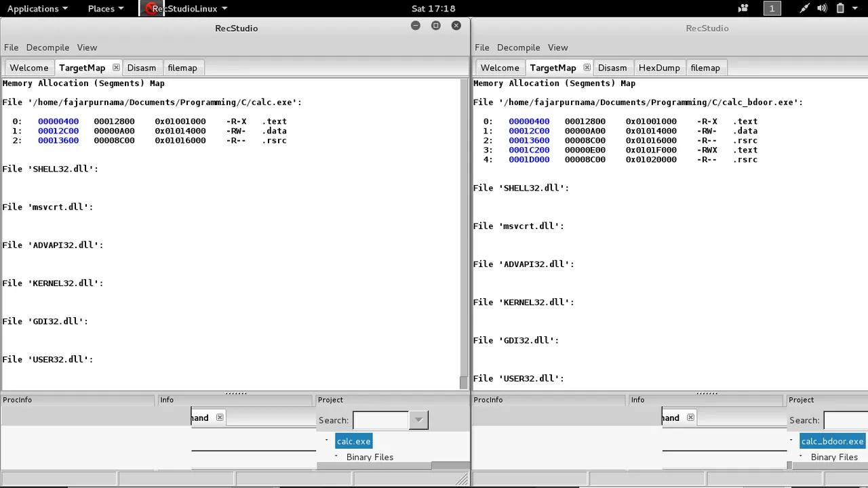Select Binary Files under calc.exe
The height and width of the screenshot is (488, 868).
pos(370,457)
